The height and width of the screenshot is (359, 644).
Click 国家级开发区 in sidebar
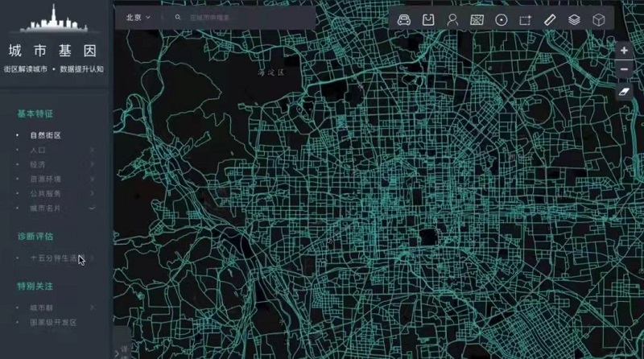(x=53, y=322)
